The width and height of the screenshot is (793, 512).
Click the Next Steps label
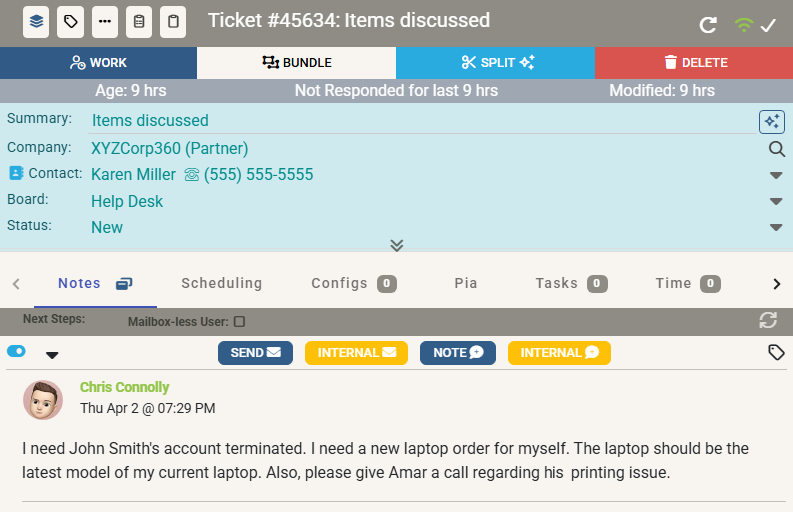click(54, 319)
